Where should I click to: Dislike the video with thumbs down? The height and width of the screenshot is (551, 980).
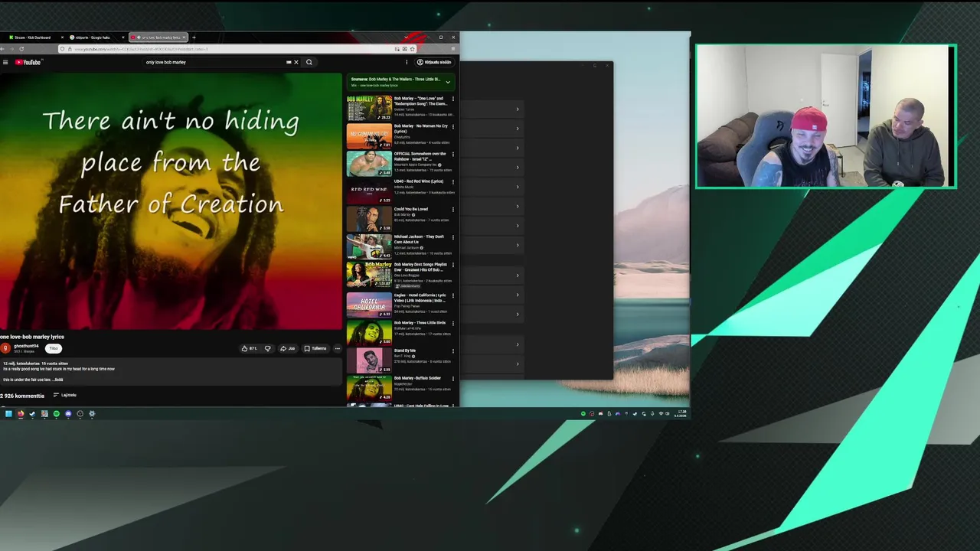(267, 348)
